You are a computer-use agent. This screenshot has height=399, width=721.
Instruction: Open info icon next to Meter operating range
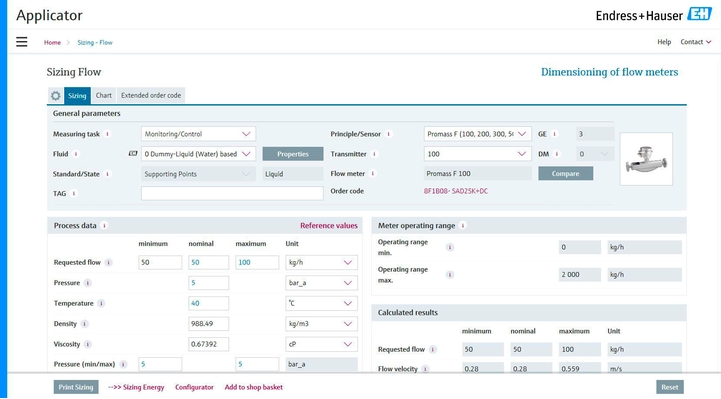pyautogui.click(x=463, y=225)
